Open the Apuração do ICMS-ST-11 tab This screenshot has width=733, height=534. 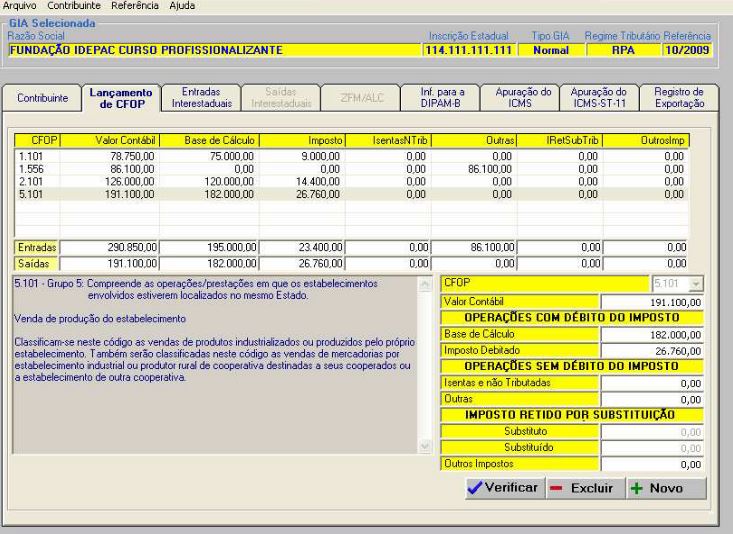coord(599,98)
